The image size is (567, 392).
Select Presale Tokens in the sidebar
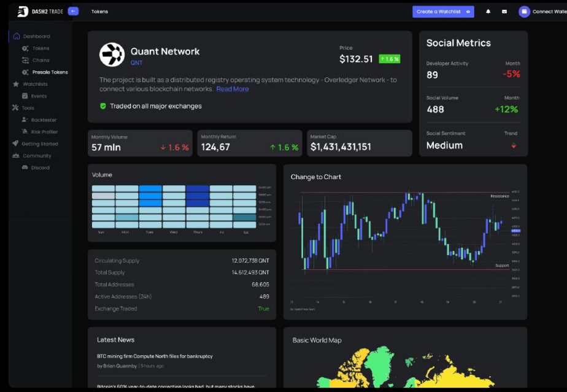50,72
